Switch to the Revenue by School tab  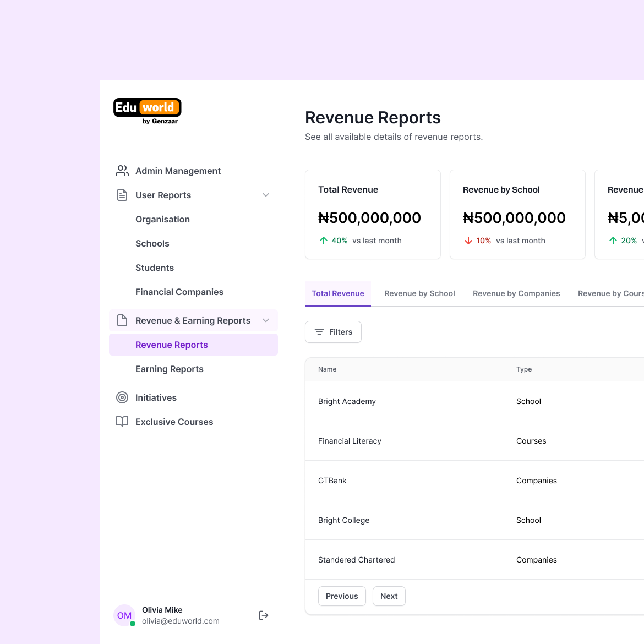click(419, 293)
